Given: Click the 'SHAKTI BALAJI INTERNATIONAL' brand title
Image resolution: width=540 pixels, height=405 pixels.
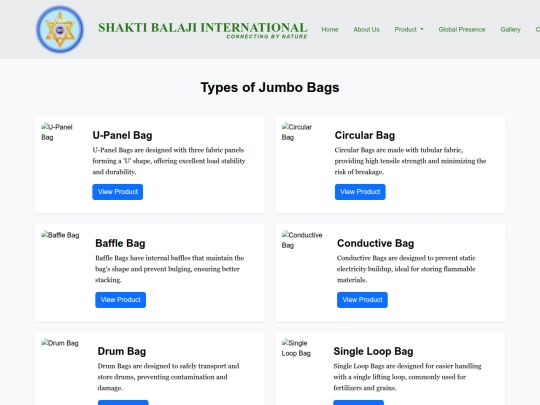Looking at the screenshot, I should [x=202, y=28].
